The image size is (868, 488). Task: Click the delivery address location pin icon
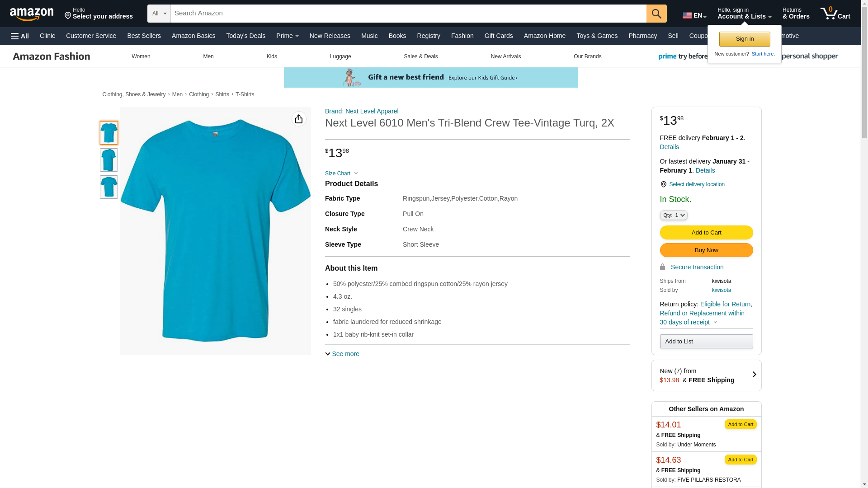pos(68,16)
